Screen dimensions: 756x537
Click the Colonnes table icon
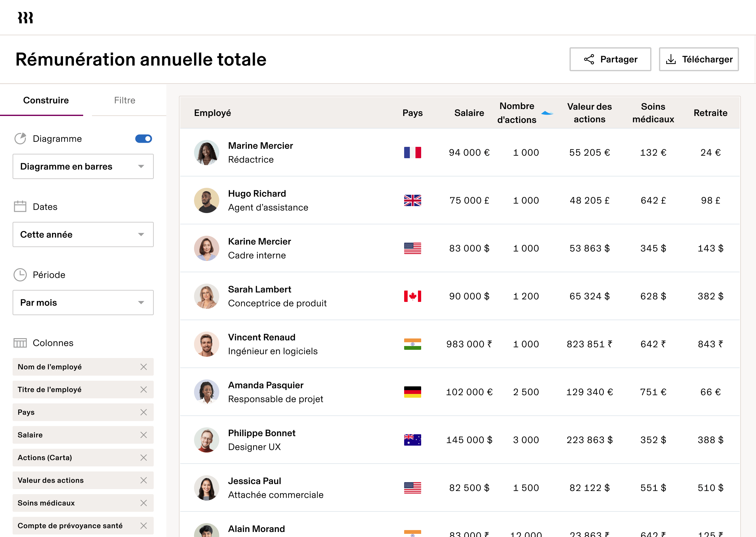click(x=20, y=343)
